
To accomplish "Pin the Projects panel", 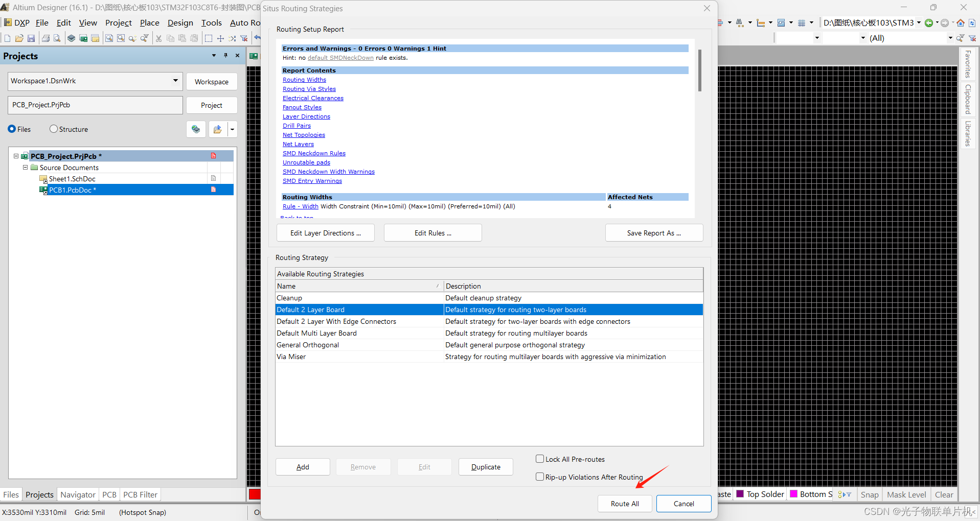I will 225,56.
